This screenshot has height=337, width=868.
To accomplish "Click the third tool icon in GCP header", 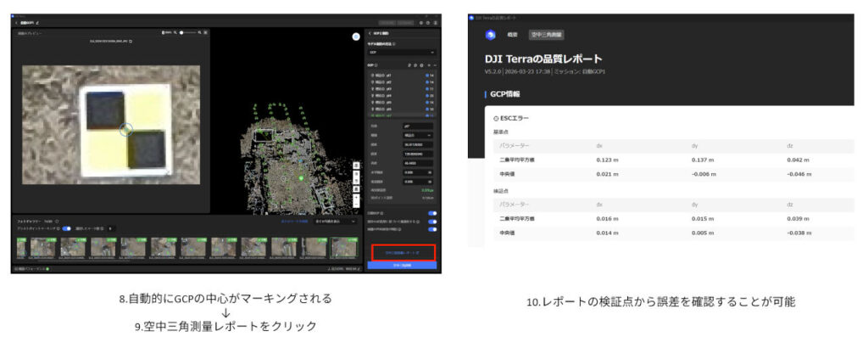I will coord(422,65).
